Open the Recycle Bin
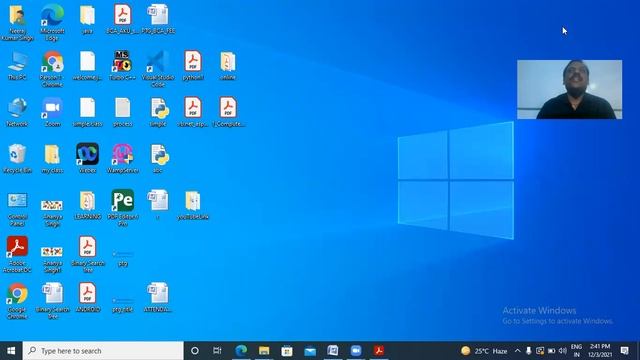 point(17,158)
